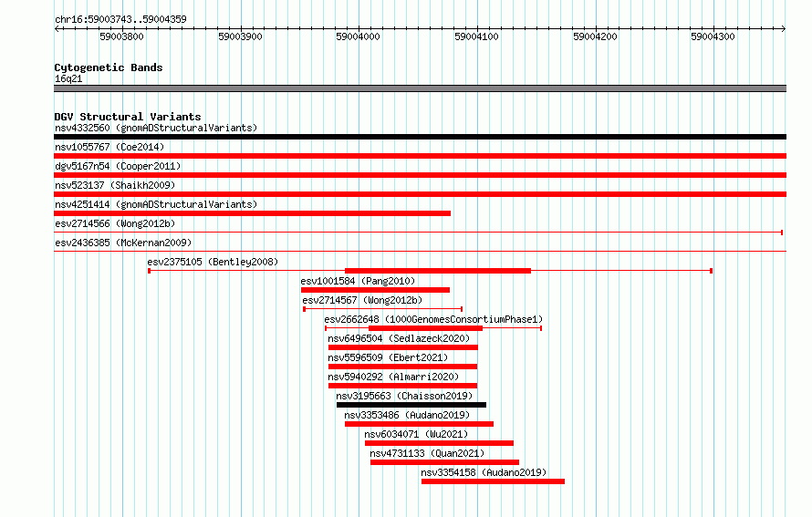Image resolution: width=812 pixels, height=517 pixels.
Task: Click the red nsv3353486 Audano2019 bar
Action: point(420,424)
